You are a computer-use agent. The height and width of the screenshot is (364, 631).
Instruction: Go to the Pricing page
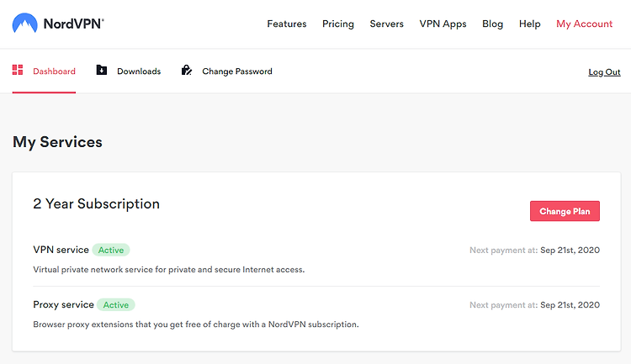click(338, 24)
